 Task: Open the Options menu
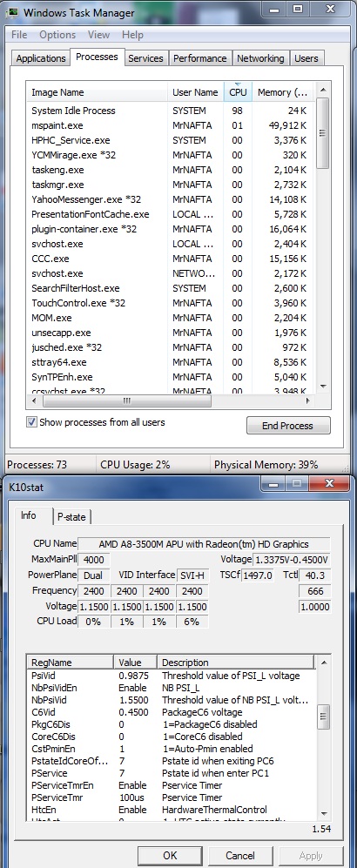[x=57, y=34]
